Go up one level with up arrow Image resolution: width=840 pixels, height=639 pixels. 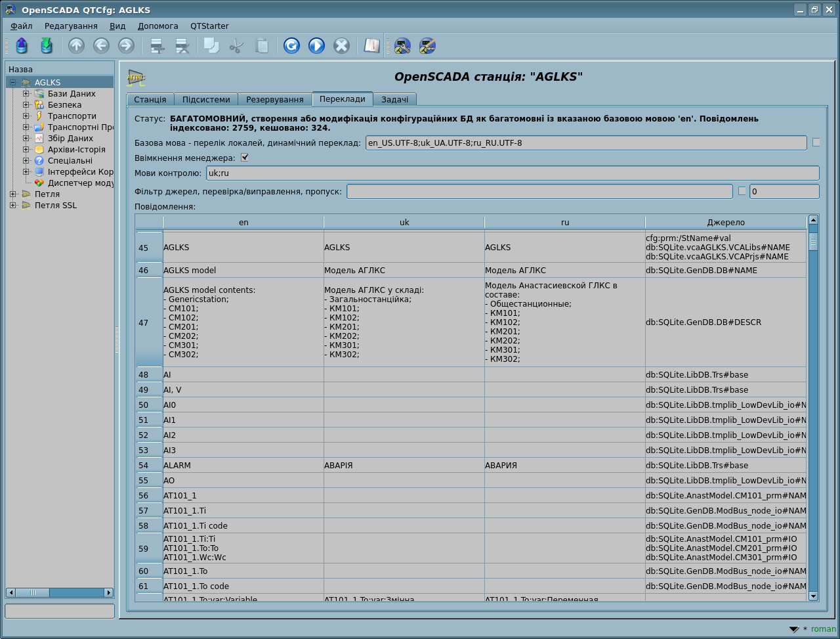pyautogui.click(x=77, y=45)
